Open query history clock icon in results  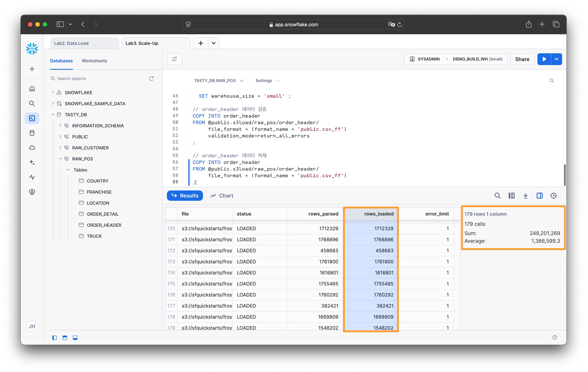tap(554, 196)
